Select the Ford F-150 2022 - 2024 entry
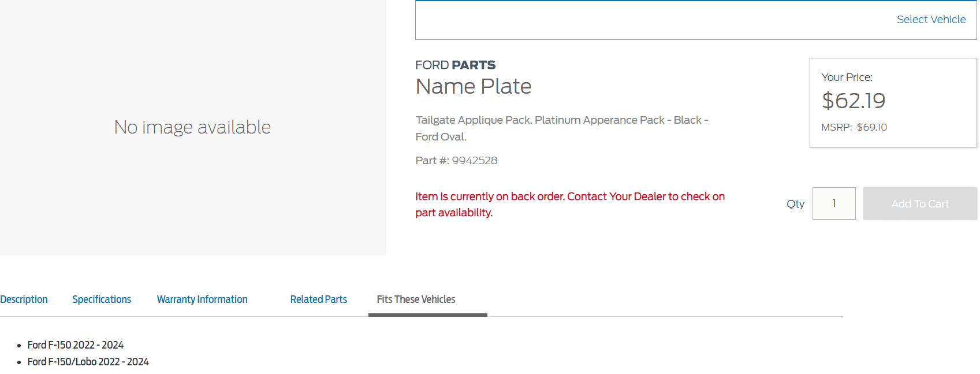This screenshot has width=980, height=374. click(x=76, y=345)
